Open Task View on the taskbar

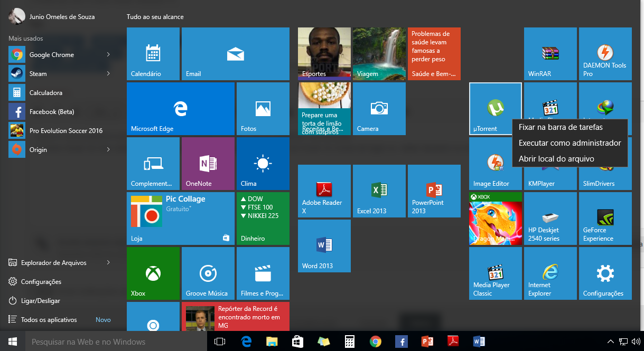(x=220, y=341)
